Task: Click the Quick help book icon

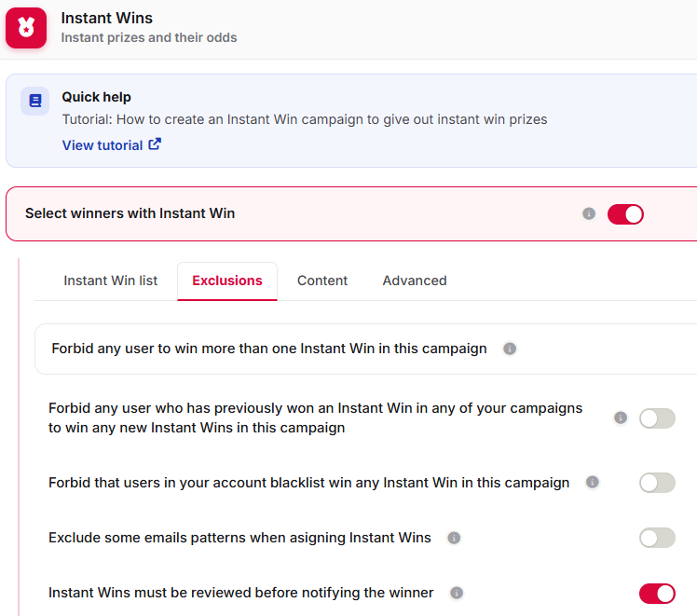Action: tap(35, 101)
